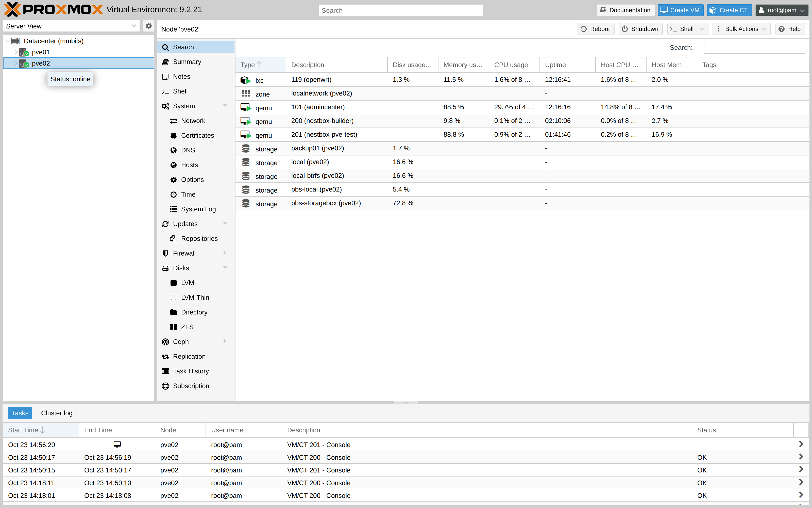
Task: Open the root@pam user menu
Action: (x=782, y=10)
